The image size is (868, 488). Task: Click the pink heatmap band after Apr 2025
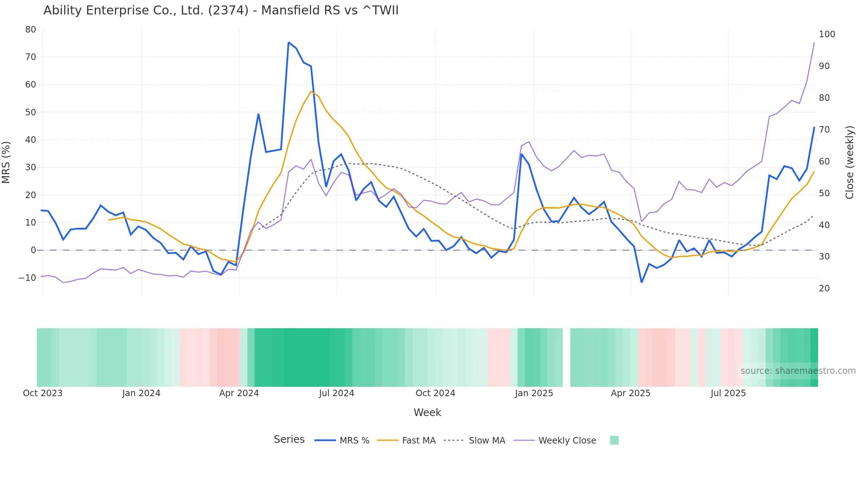(x=656, y=358)
